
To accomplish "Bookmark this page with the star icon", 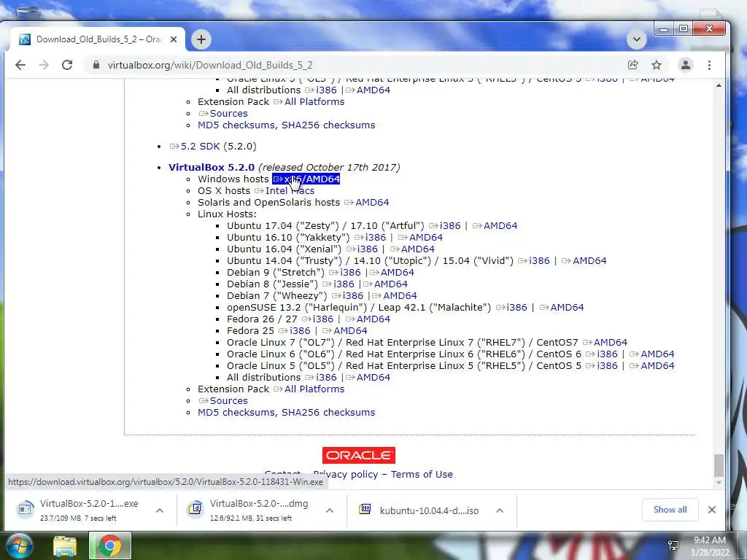I will tap(657, 65).
